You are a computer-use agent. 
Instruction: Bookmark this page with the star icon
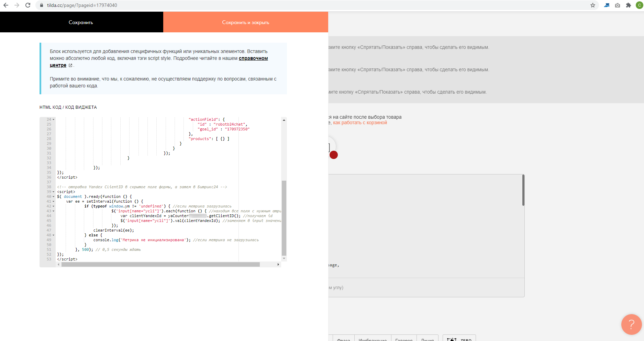(593, 5)
